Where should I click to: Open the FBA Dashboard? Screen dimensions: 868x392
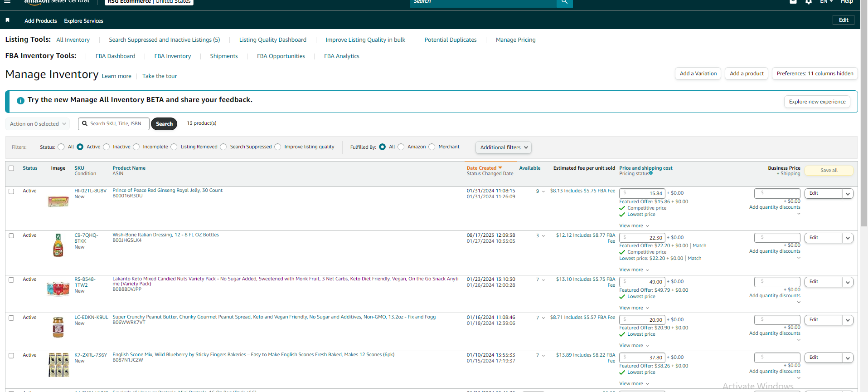(116, 56)
